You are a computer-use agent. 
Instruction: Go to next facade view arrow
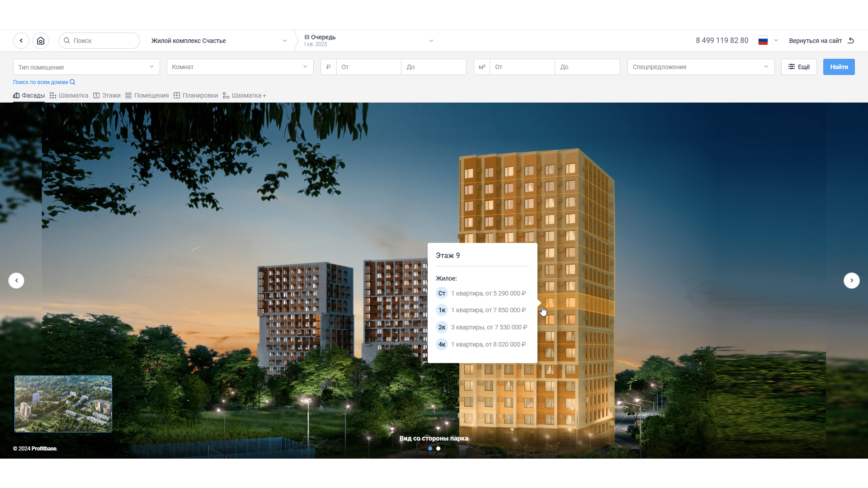coord(852,281)
